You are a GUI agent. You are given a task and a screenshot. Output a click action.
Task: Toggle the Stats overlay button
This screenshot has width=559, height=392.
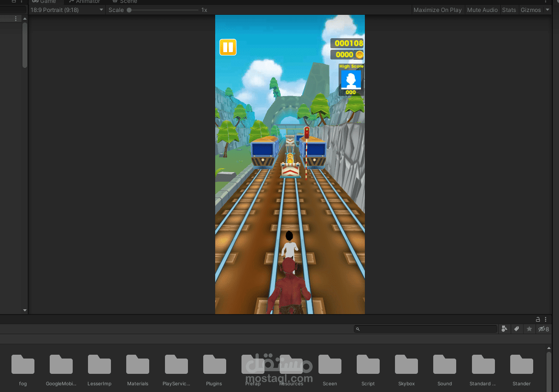tap(509, 10)
